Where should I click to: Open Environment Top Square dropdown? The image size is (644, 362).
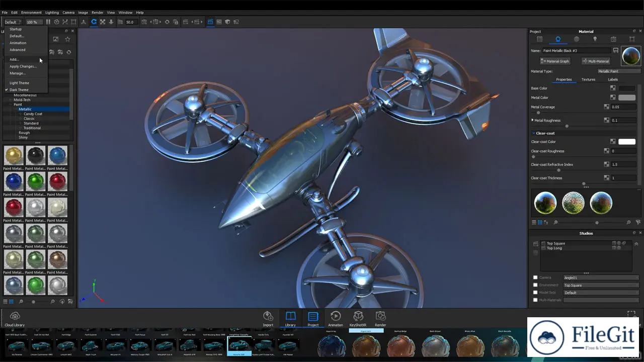point(601,285)
